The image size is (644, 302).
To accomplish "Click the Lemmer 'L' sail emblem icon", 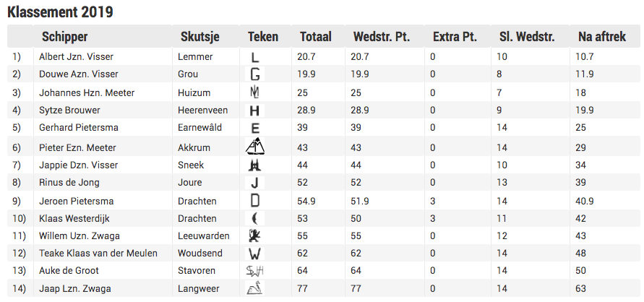I will [x=254, y=56].
